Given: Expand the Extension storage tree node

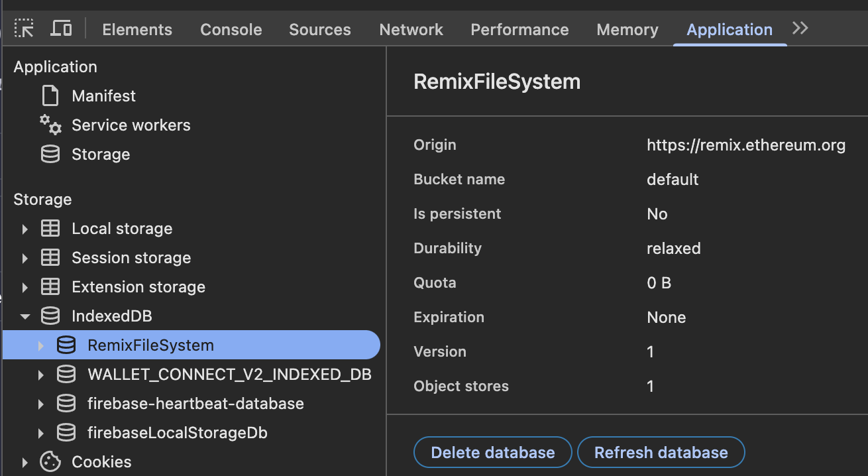Looking at the screenshot, I should (25, 287).
